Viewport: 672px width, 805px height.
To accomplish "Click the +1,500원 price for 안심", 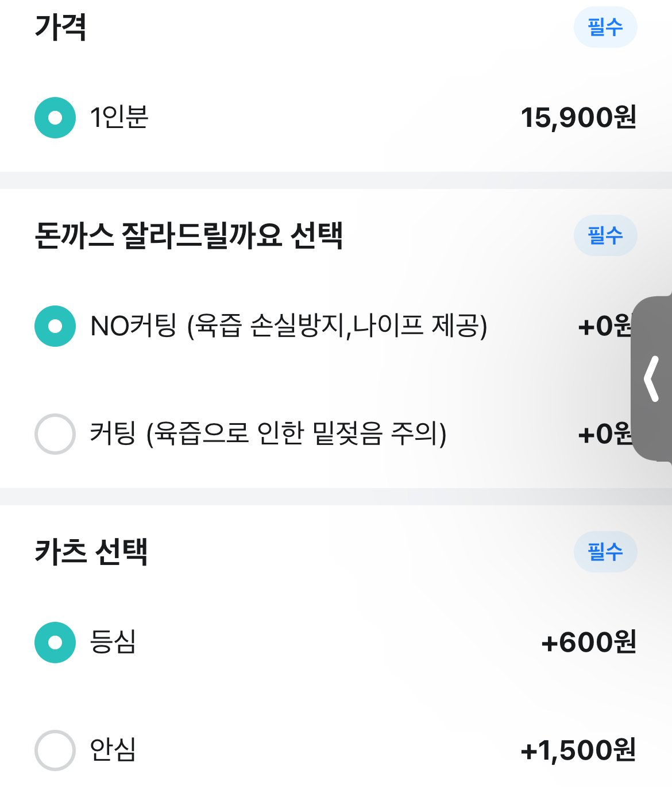I will (578, 750).
